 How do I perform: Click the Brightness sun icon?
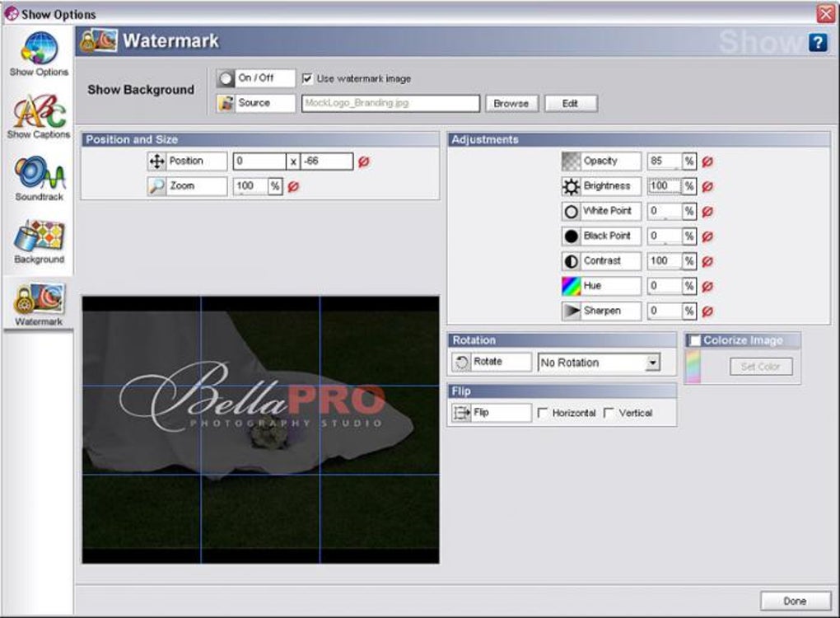tap(571, 186)
